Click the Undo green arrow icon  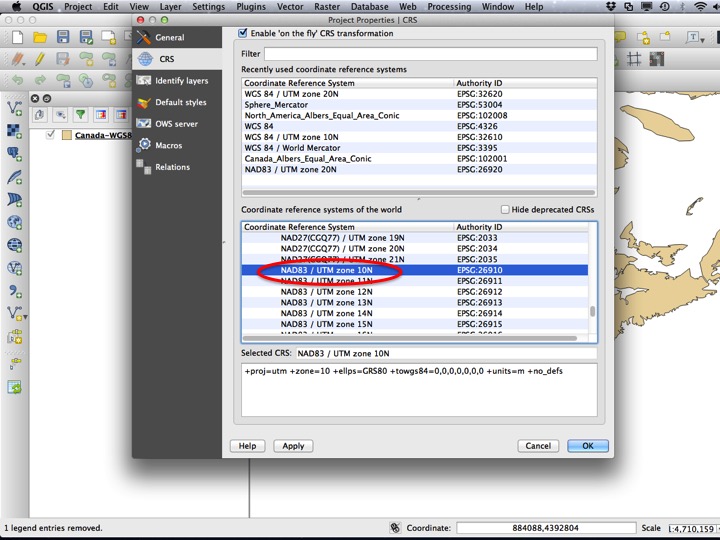[x=17, y=80]
